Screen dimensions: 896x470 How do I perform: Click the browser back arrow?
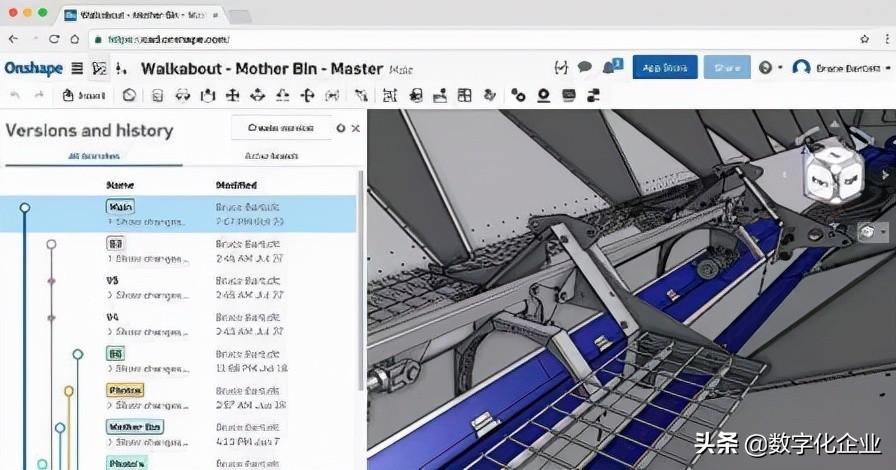(14, 39)
